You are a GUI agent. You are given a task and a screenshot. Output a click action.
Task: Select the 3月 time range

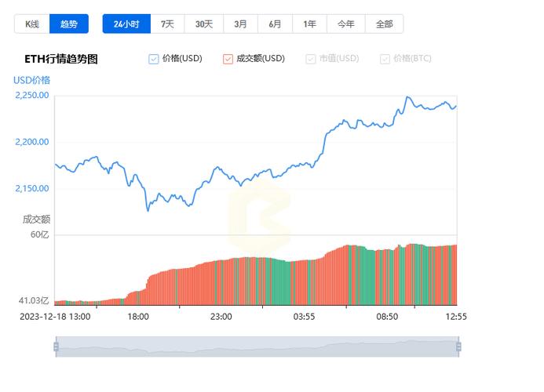click(240, 24)
